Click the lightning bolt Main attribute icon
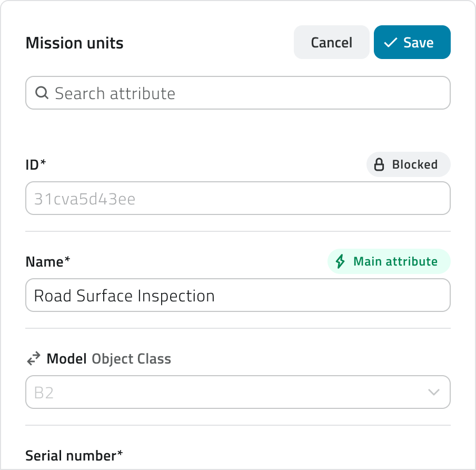Viewport: 476px width, 470px height. coord(340,261)
